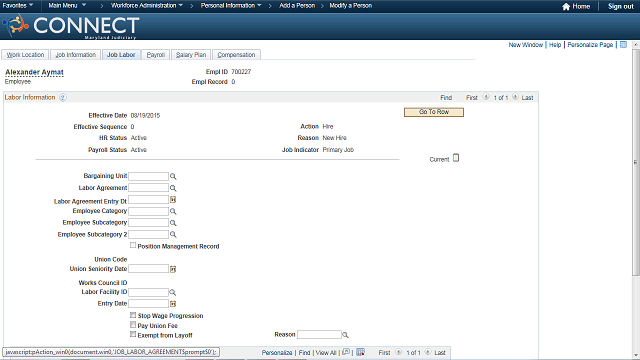
Task: Open Labor Facility ID lookup magnifier
Action: click(x=173, y=293)
